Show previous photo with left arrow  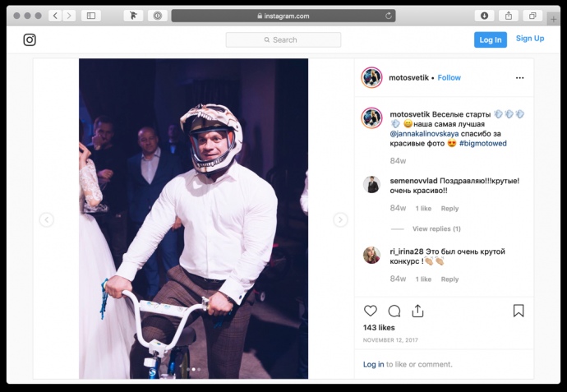pos(47,219)
